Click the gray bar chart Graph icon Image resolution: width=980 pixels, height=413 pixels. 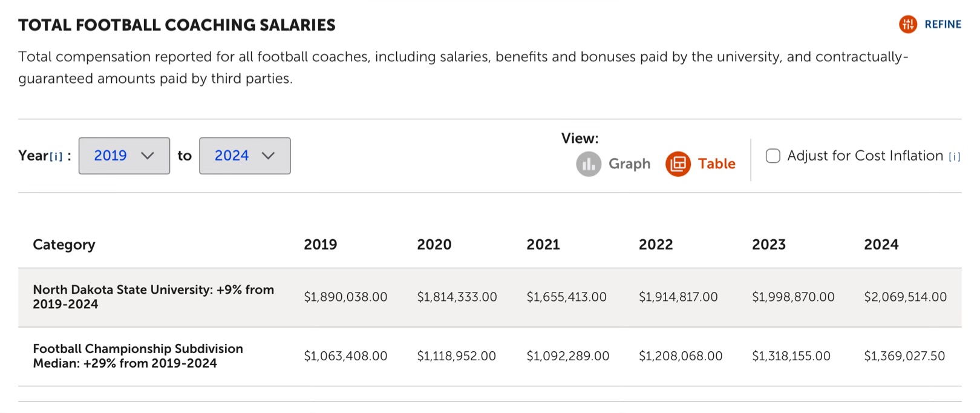click(x=588, y=164)
